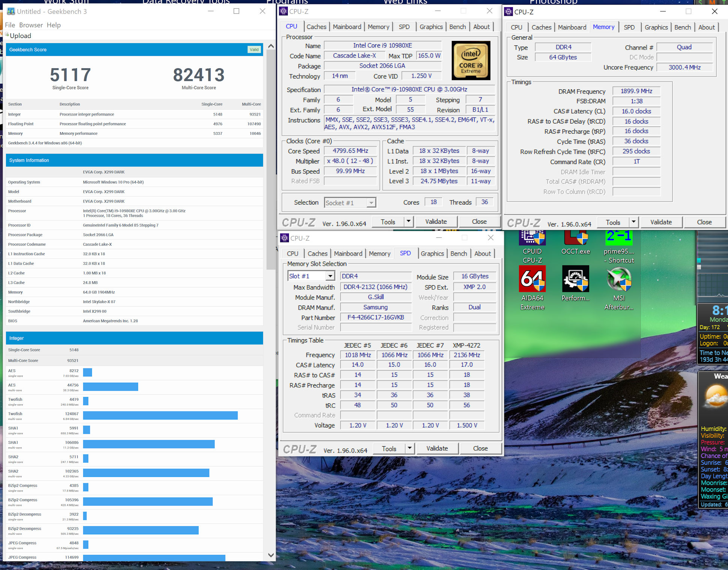
Task: Click the CPU-Z app icon in the Memory window title bar
Action: click(508, 12)
